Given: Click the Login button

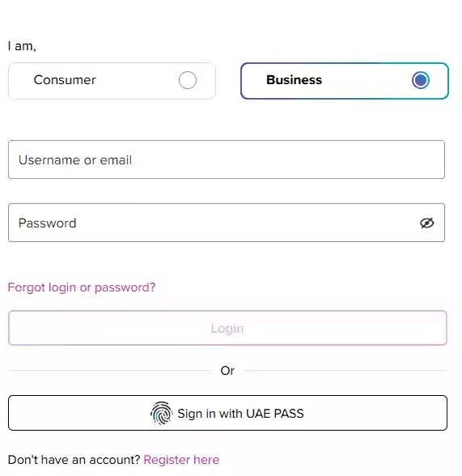Looking at the screenshot, I should [227, 328].
